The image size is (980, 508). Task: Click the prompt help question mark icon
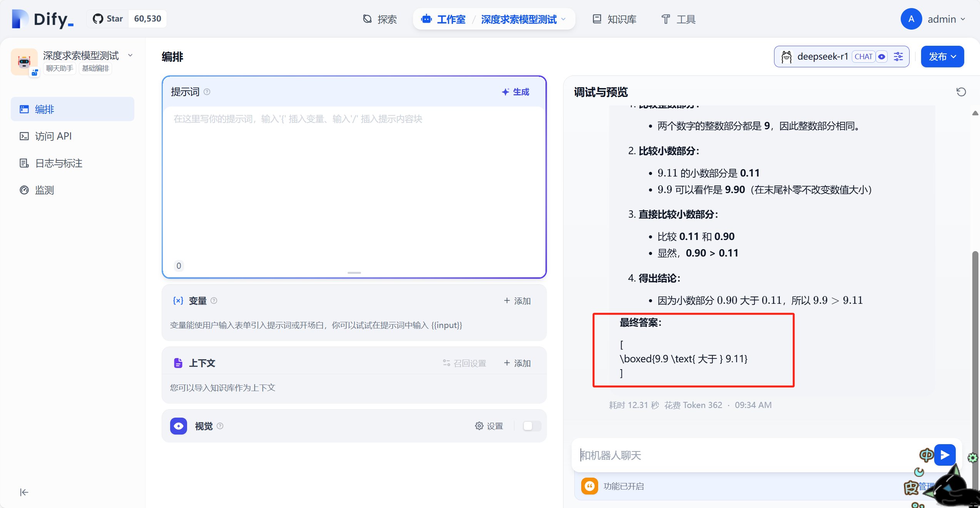[x=207, y=92]
